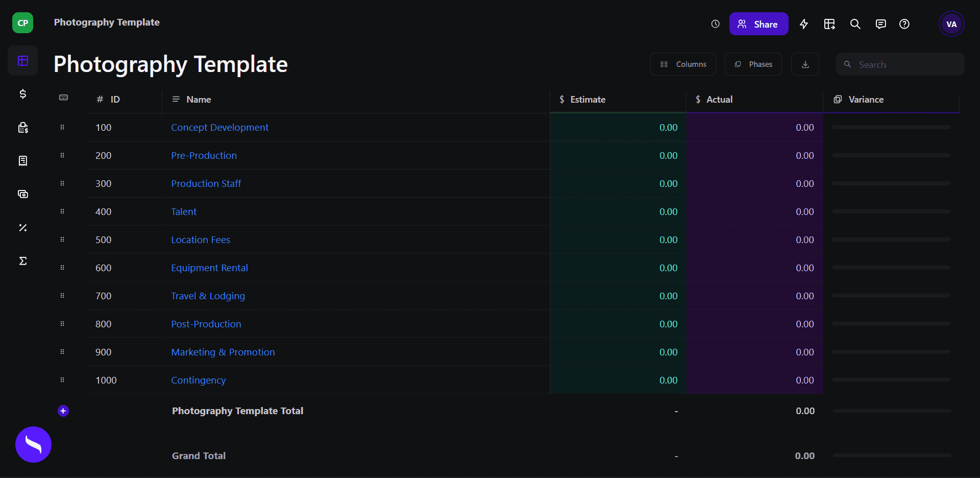Open the Columns options menu
The image size is (980, 478).
683,64
